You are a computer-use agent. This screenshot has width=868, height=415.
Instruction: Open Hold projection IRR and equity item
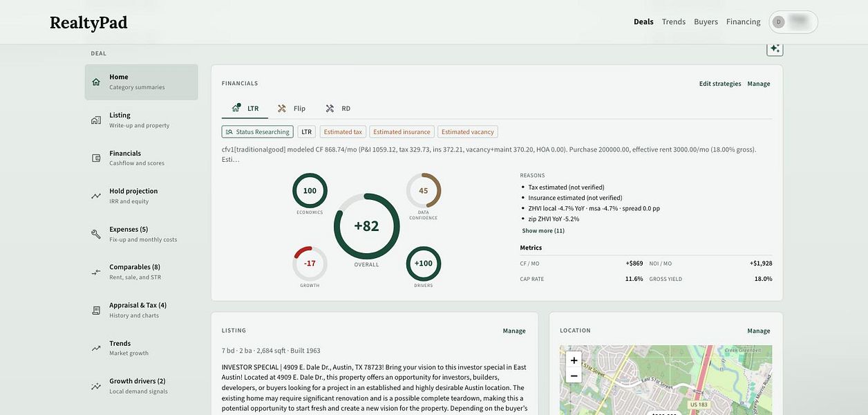tap(142, 196)
